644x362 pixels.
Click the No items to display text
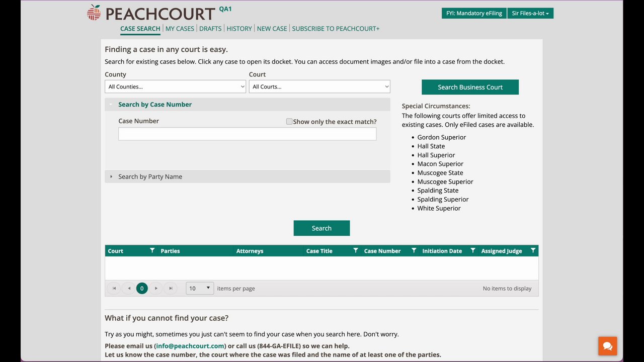coord(507,289)
